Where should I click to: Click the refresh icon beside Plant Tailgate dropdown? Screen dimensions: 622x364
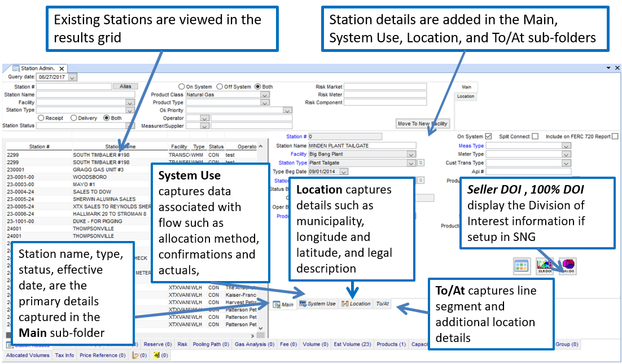(420, 163)
